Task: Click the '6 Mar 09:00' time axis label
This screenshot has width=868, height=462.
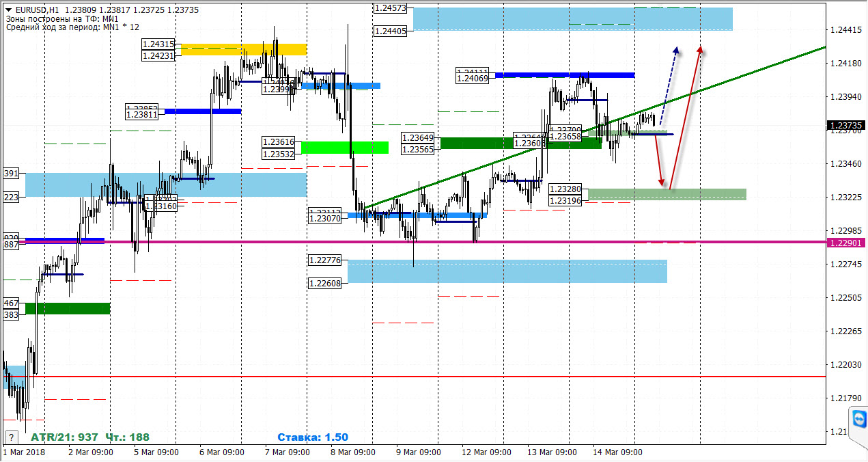Action: pyautogui.click(x=221, y=452)
